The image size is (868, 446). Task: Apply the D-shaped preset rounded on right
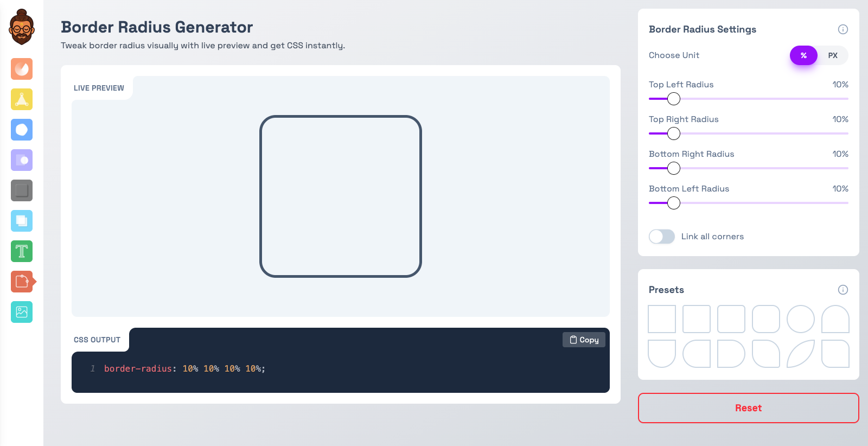pos(731,354)
